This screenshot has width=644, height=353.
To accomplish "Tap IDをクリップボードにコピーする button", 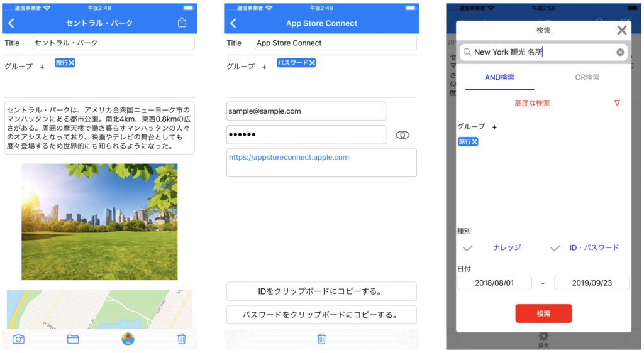I will click(x=321, y=291).
